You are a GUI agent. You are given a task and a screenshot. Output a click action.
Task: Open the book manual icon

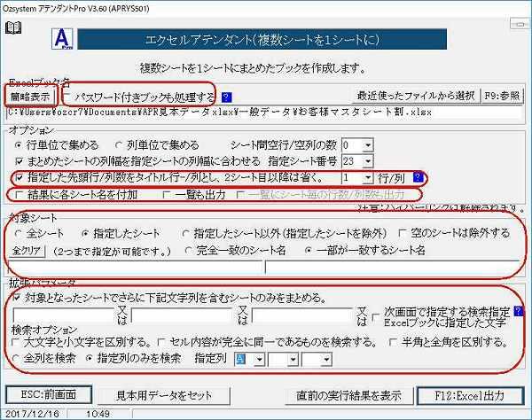[13, 27]
